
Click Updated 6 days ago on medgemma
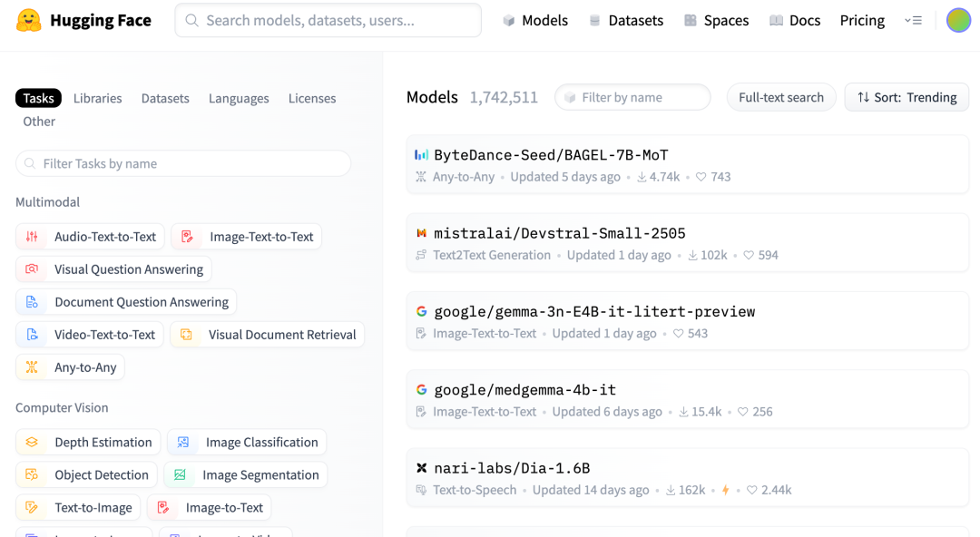point(607,412)
